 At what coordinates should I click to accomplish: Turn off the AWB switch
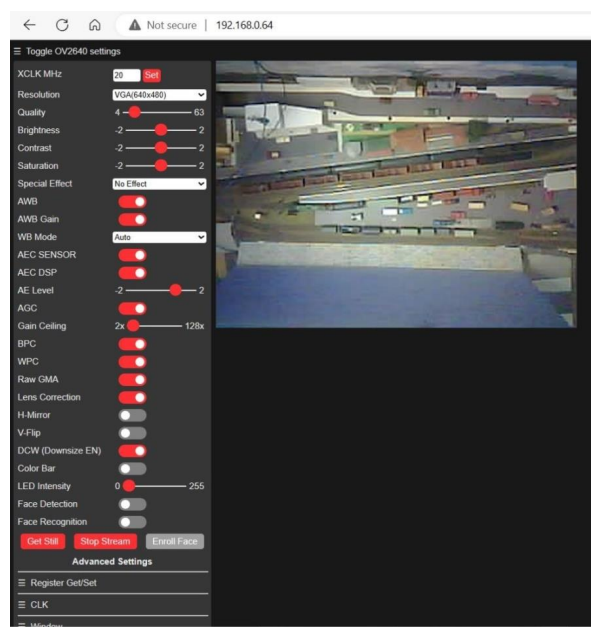pos(132,202)
